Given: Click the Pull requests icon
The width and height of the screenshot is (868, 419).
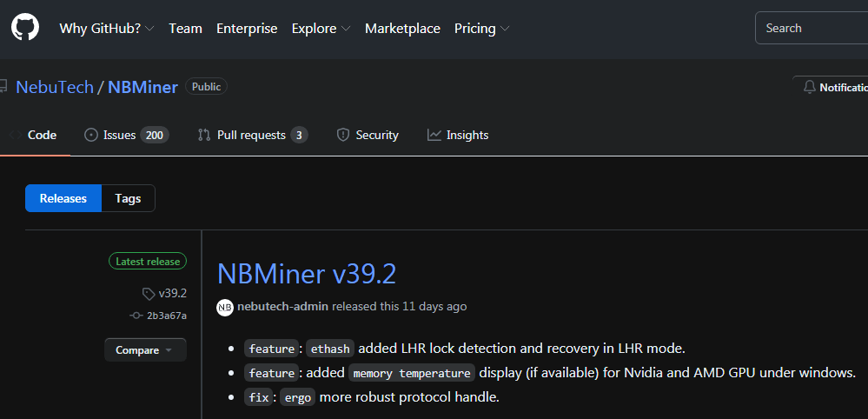Looking at the screenshot, I should tap(204, 135).
